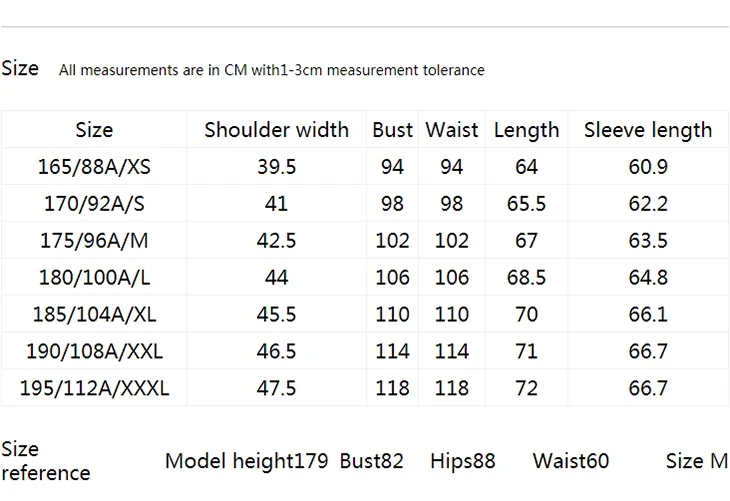Click the measurement tolerance note text

(271, 70)
